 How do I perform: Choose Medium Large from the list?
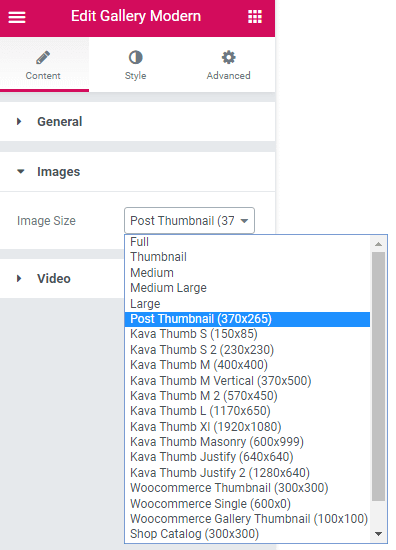[247, 288]
